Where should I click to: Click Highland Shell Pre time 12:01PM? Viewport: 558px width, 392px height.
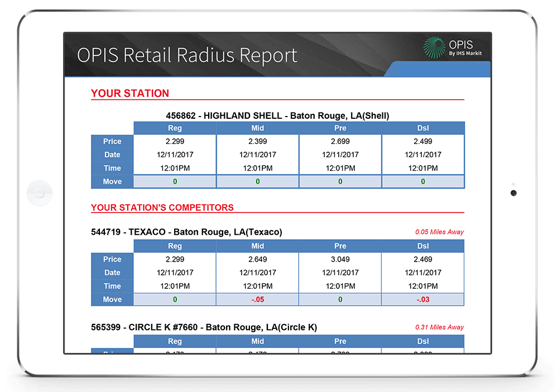click(x=340, y=168)
